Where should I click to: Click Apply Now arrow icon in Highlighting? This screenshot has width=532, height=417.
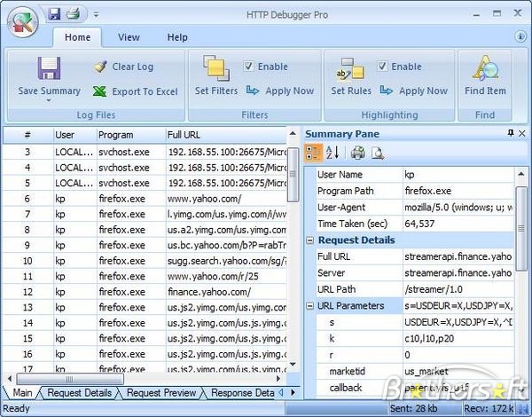tap(387, 90)
